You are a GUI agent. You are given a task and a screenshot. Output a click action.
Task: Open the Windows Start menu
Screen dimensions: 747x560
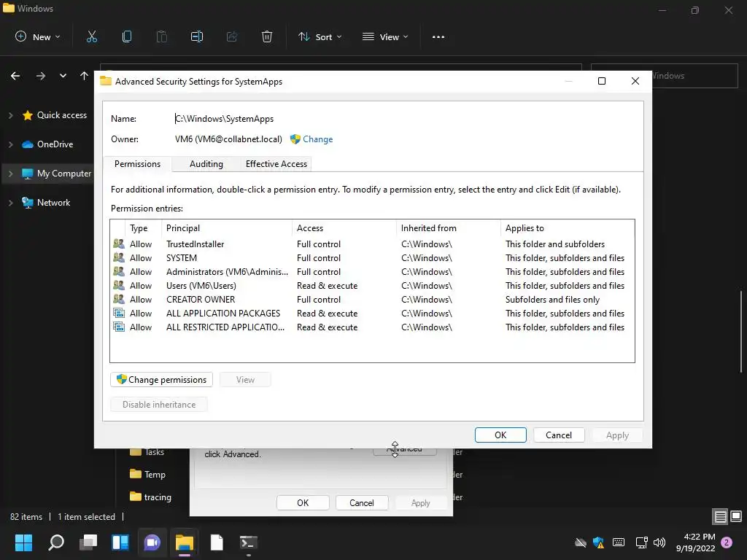[x=23, y=542]
